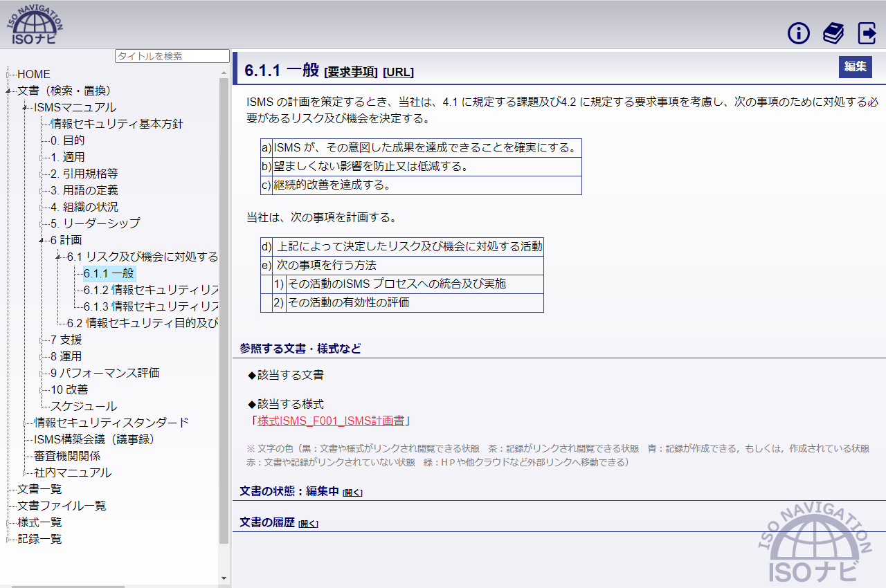Open the 様式ISMS_F001_ISMS計画書 form link

click(x=331, y=421)
